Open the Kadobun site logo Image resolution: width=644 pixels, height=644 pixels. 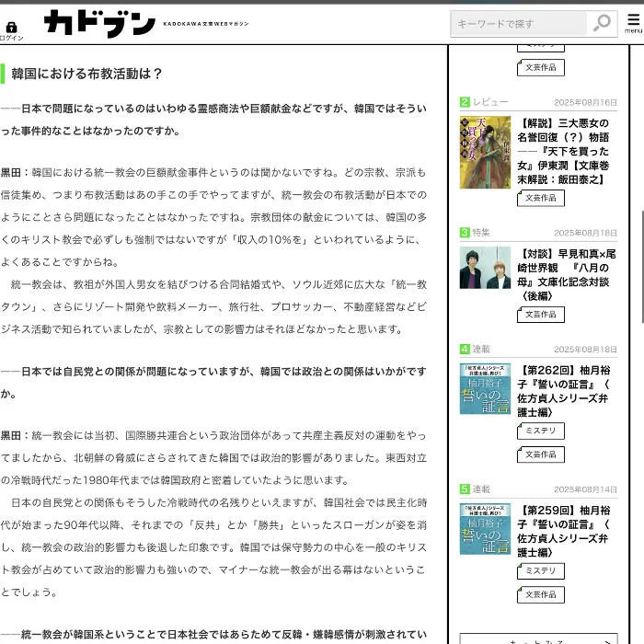99,23
